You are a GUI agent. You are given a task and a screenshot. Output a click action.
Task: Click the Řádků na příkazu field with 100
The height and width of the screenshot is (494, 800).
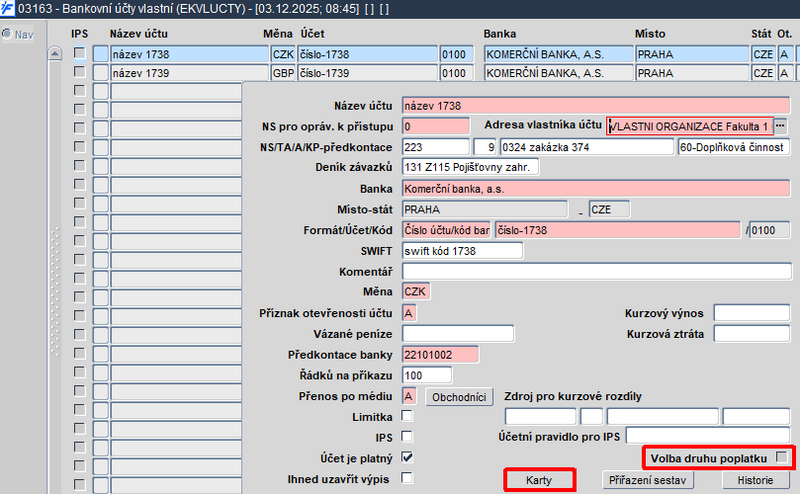tap(427, 376)
